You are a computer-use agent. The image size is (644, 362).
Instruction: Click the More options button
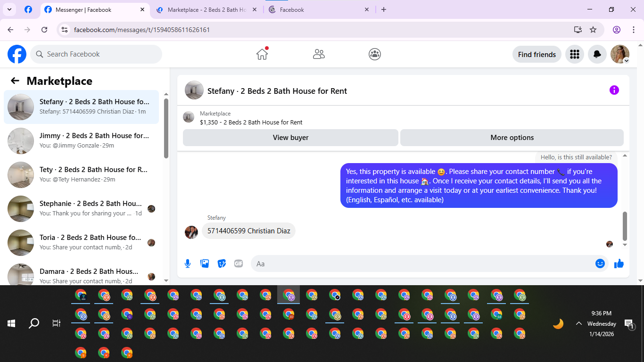(x=512, y=138)
